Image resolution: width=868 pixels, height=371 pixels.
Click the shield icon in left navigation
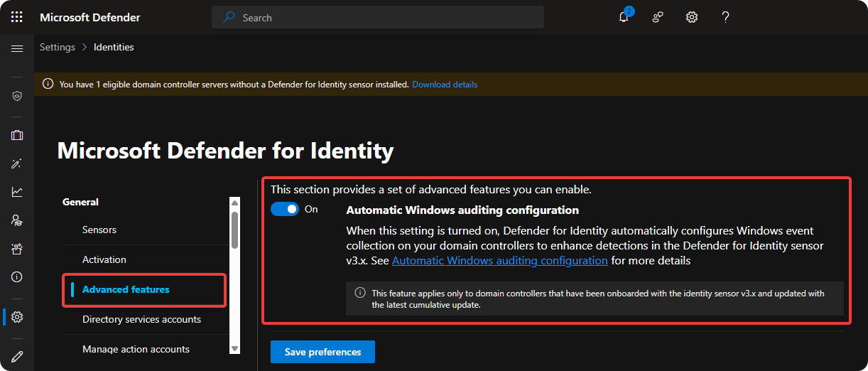pos(17,96)
